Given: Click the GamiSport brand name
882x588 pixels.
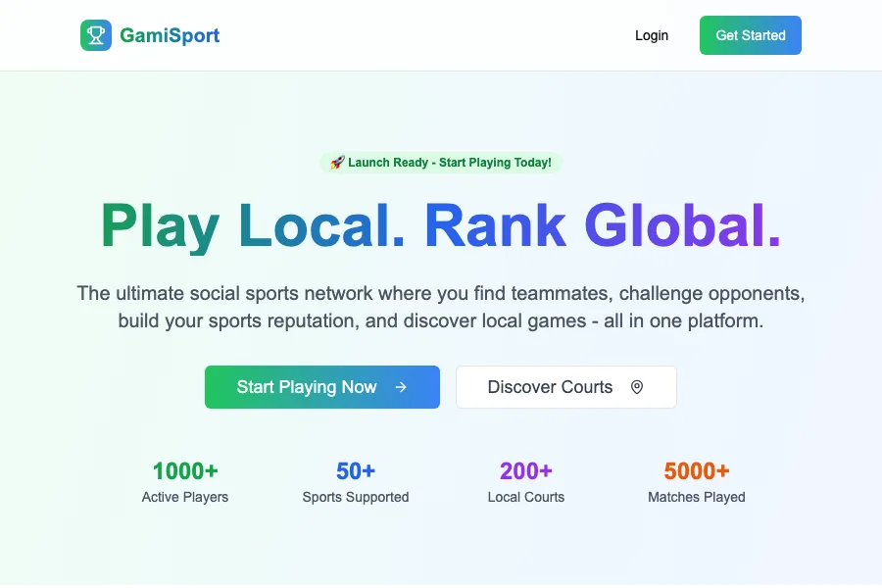Looking at the screenshot, I should coord(170,35).
